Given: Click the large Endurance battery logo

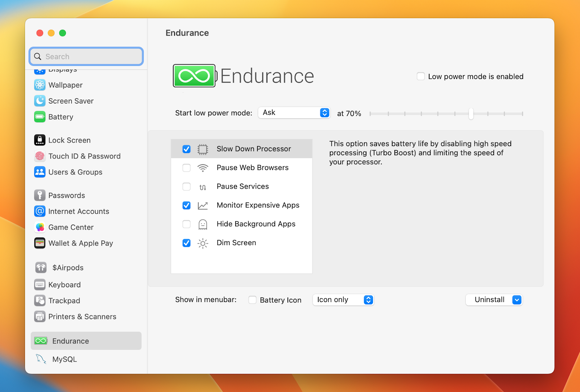Looking at the screenshot, I should coord(195,76).
